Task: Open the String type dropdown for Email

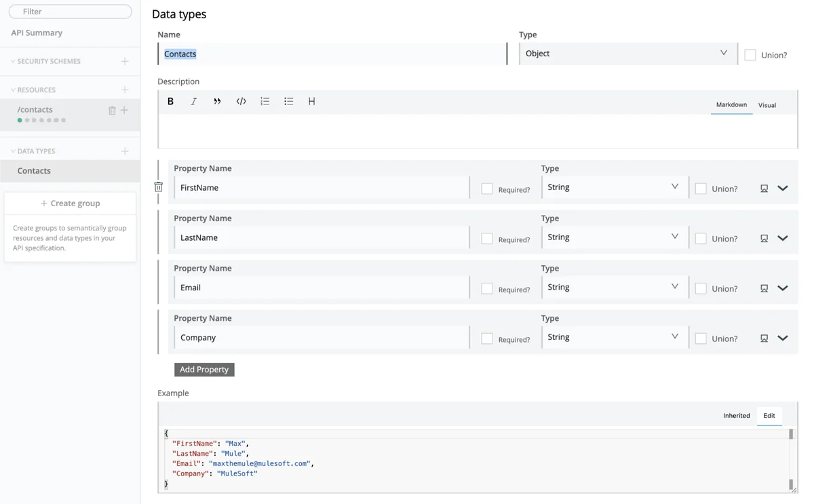Action: 615,287
